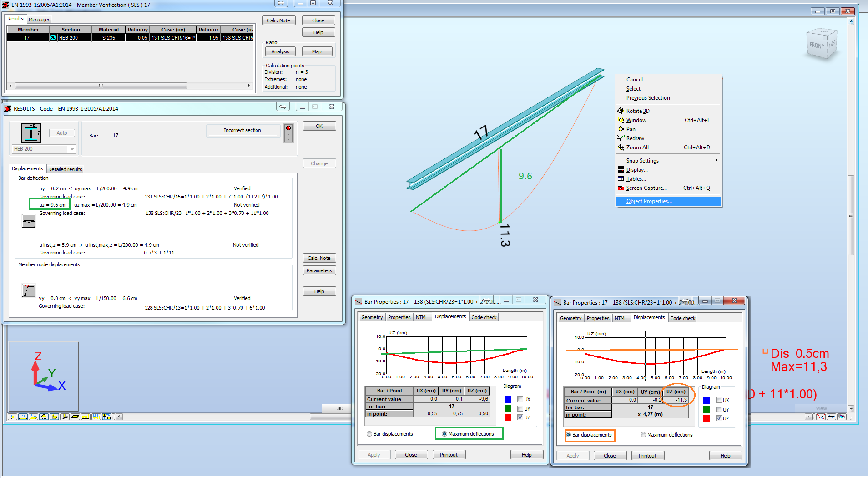
Task: Enable the UX checkbox in the Diagram panel
Action: tap(520, 399)
